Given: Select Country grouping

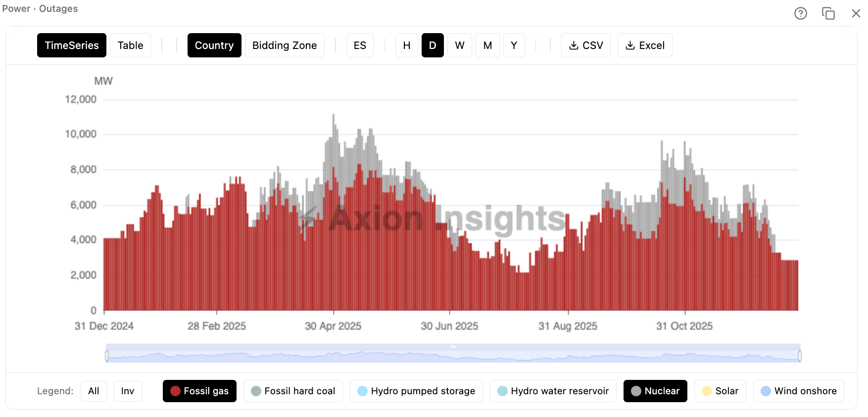Looking at the screenshot, I should tap(214, 46).
